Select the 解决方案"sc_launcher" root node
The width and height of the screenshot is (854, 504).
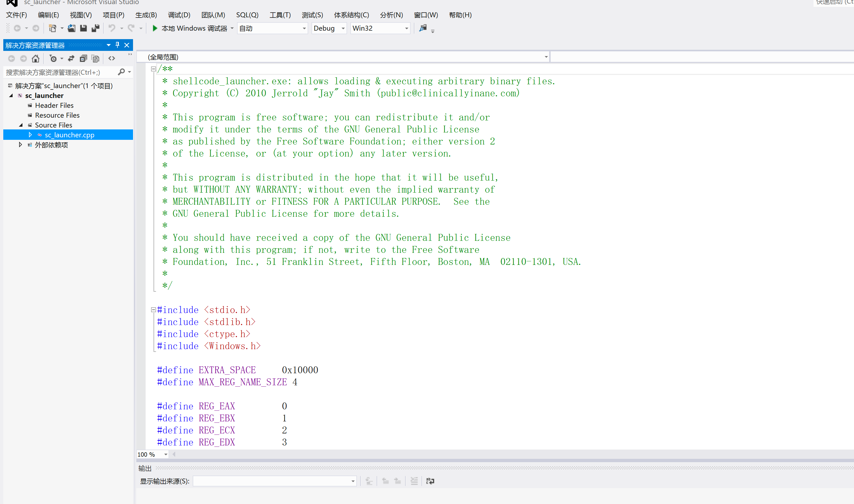[64, 86]
